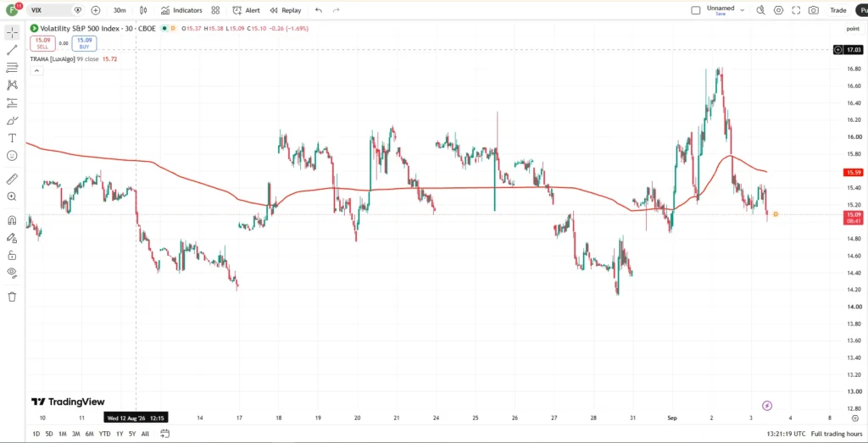Viewport: 868px width, 443px height.
Task: Expand the manage layouts chevron
Action: click(x=743, y=10)
